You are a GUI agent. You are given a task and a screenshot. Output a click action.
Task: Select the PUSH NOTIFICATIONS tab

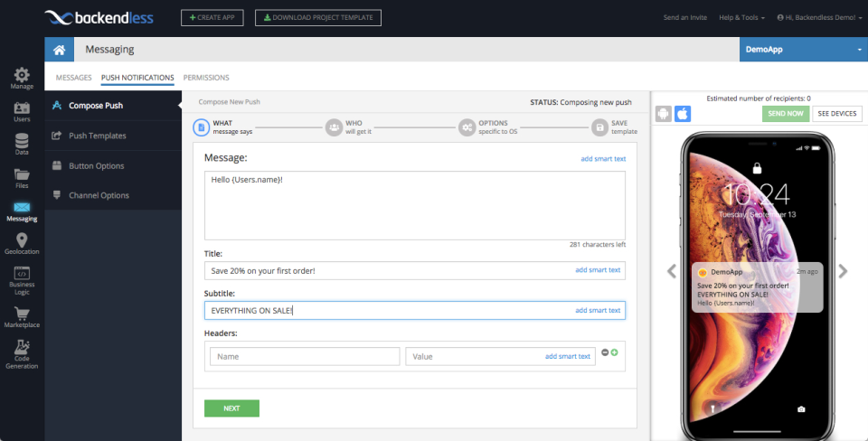pyautogui.click(x=137, y=78)
